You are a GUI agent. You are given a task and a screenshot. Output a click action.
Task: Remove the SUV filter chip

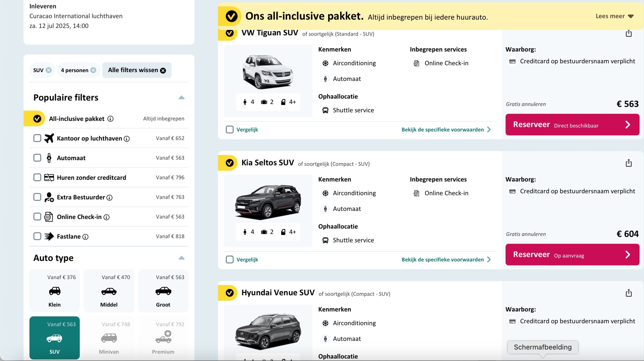[x=49, y=70]
